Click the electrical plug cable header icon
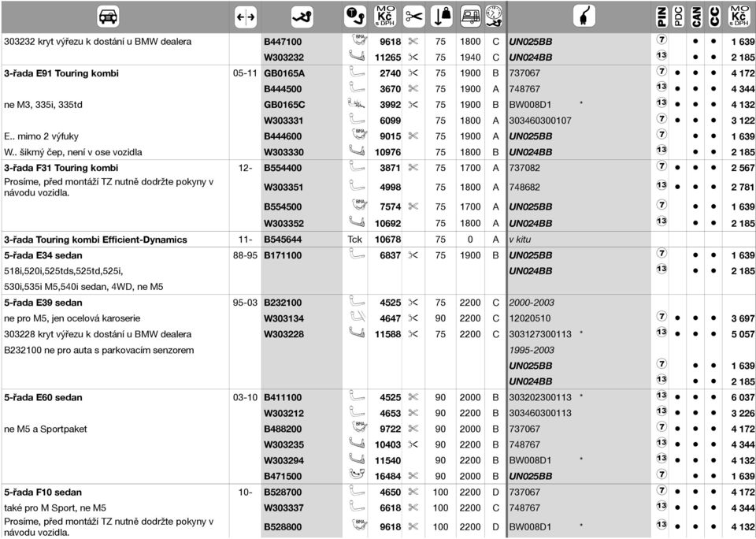756x539 pixels. pos(584,17)
